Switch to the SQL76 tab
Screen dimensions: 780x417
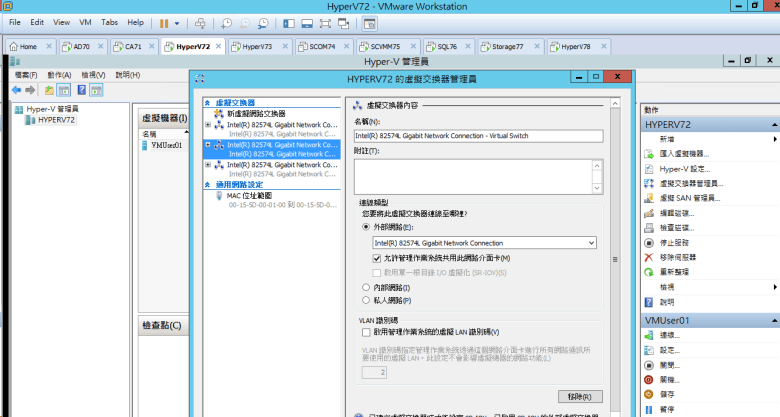(x=440, y=46)
